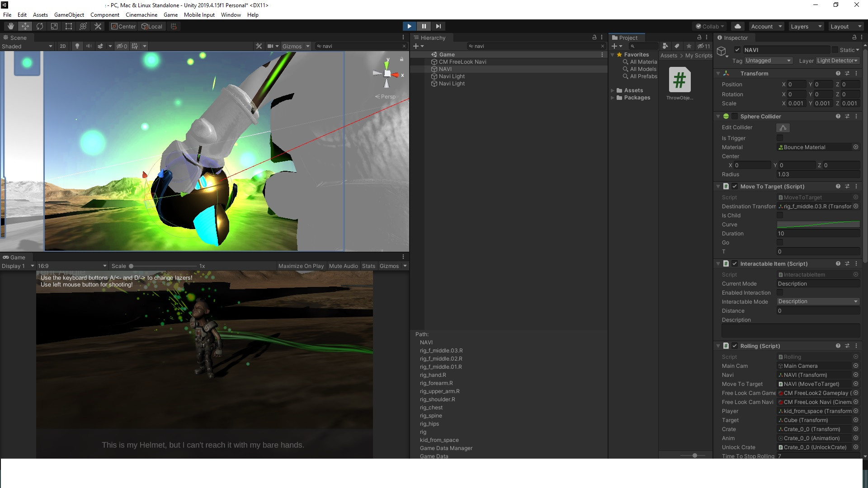Disable Move To Target script checkbox
This screenshot has width=868, height=488.
[735, 187]
